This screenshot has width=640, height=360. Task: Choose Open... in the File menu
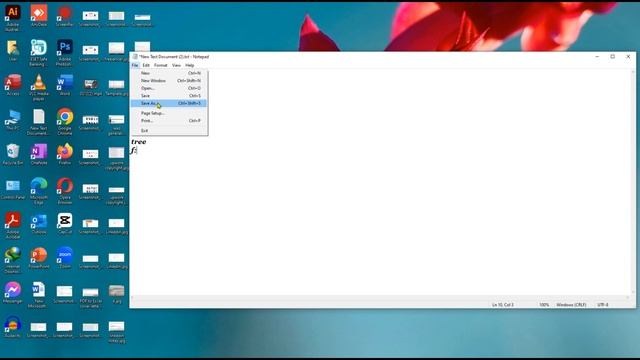pos(169,88)
